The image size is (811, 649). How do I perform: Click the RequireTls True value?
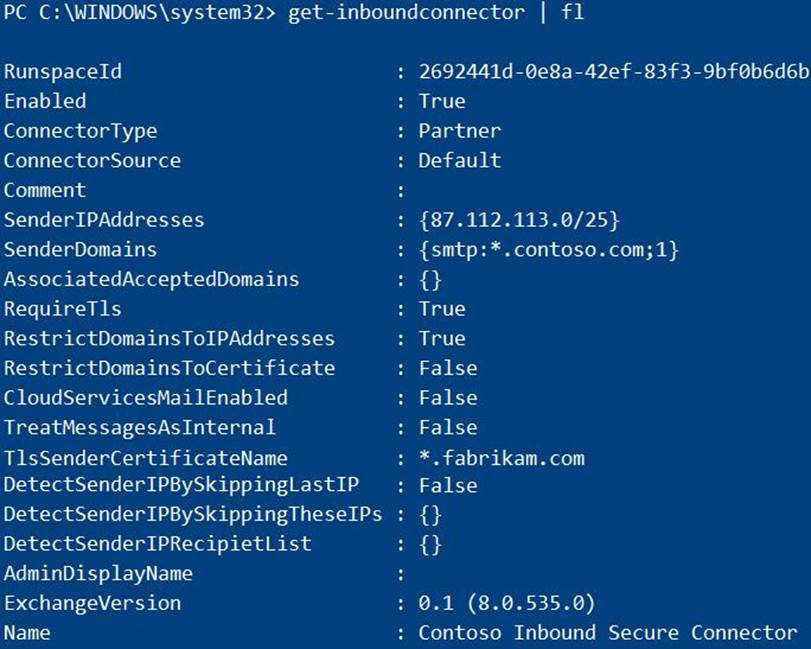click(442, 309)
